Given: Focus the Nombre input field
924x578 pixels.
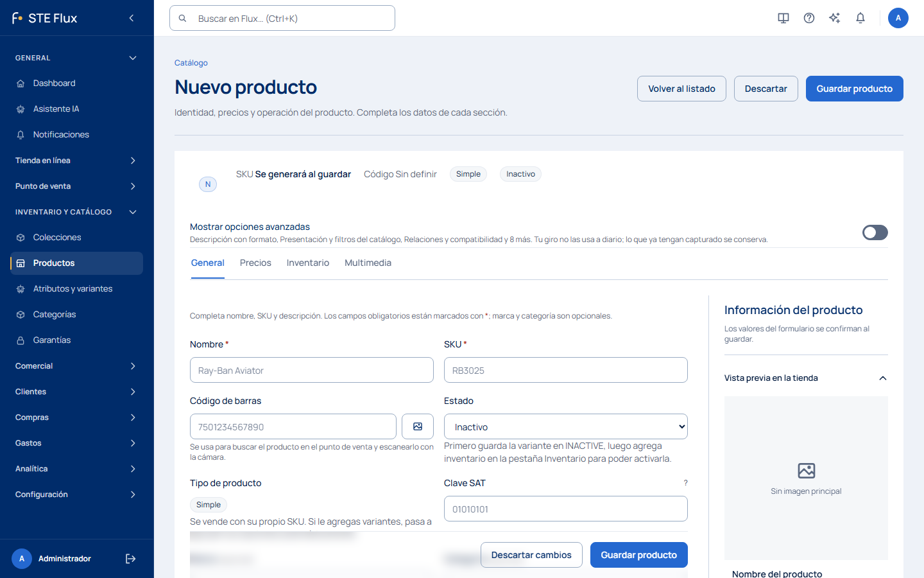Looking at the screenshot, I should (x=312, y=370).
